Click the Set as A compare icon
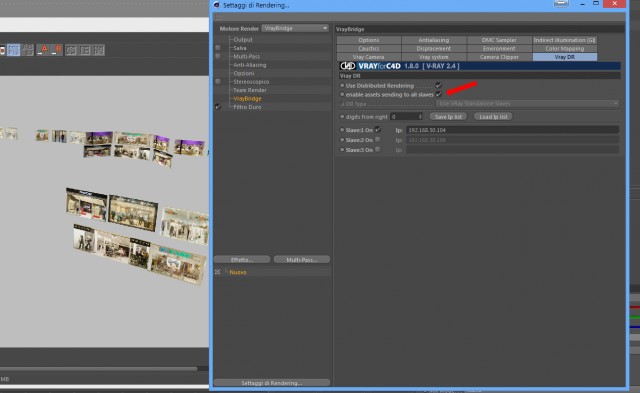Viewport: 640px width, 393px height. 42,50
